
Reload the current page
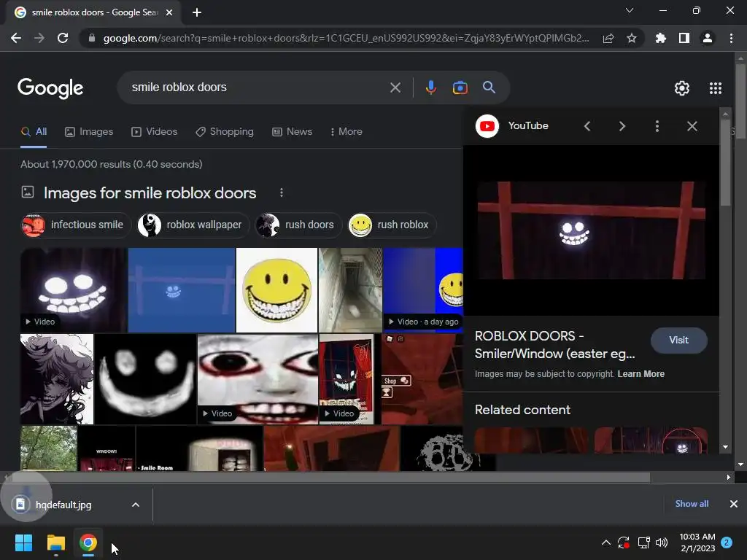[x=63, y=38]
